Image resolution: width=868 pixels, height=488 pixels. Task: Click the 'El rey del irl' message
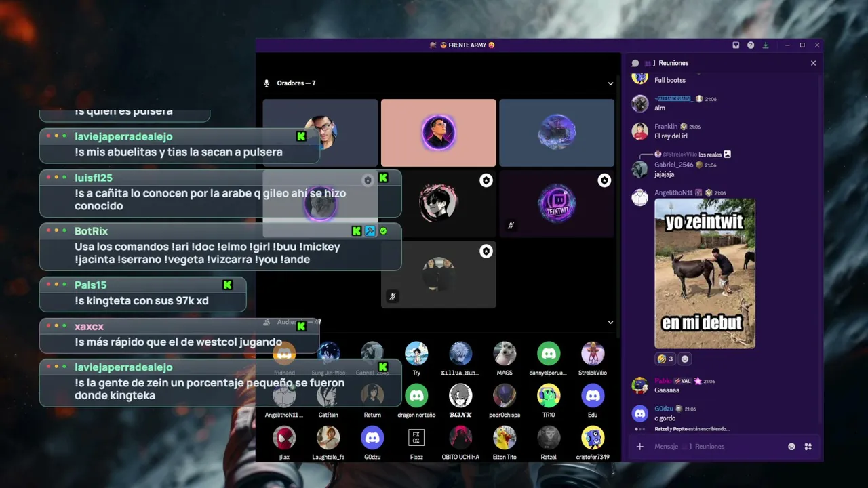[671, 136]
